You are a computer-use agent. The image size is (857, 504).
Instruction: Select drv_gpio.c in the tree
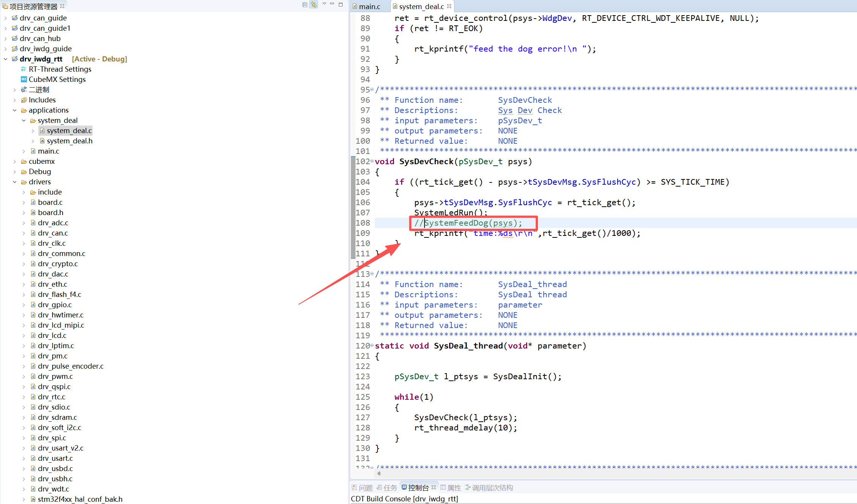(55, 305)
